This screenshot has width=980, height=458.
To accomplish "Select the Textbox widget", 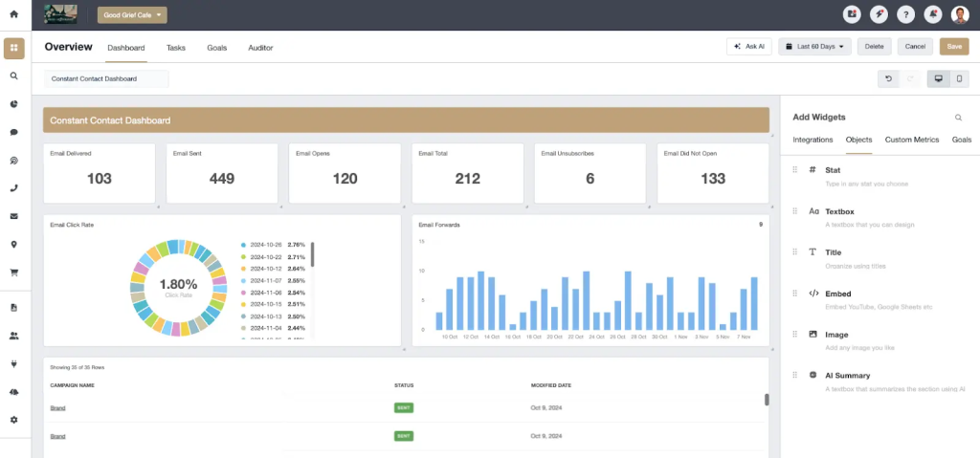I will pos(880,217).
